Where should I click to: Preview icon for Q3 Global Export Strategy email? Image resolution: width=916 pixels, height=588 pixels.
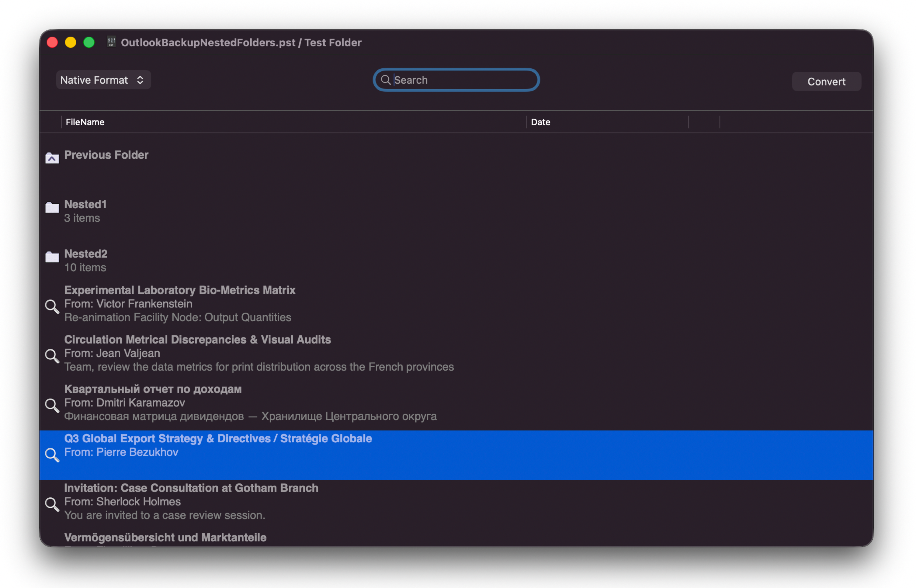52,455
